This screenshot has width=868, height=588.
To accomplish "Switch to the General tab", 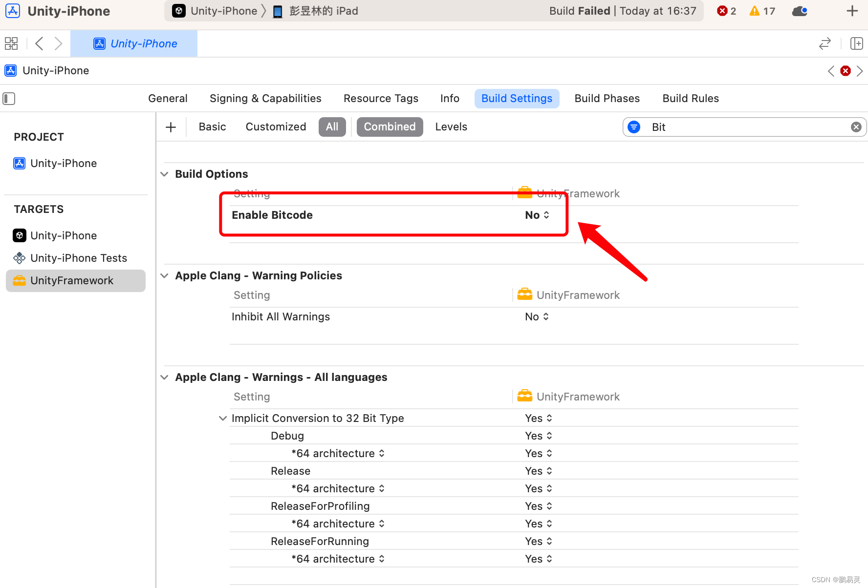I will tap(168, 99).
